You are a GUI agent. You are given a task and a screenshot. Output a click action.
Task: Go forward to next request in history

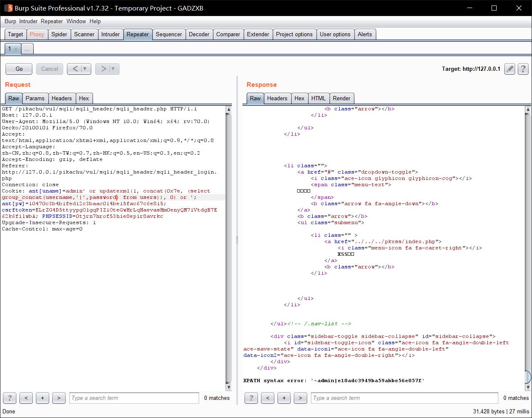point(103,69)
